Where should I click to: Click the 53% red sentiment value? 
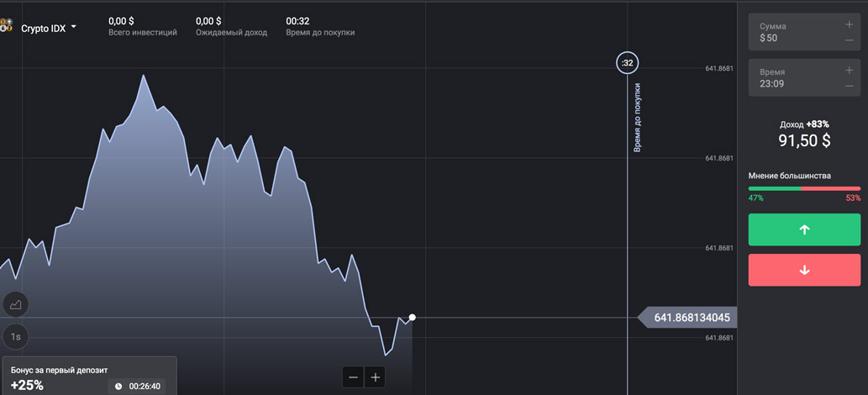(x=853, y=197)
